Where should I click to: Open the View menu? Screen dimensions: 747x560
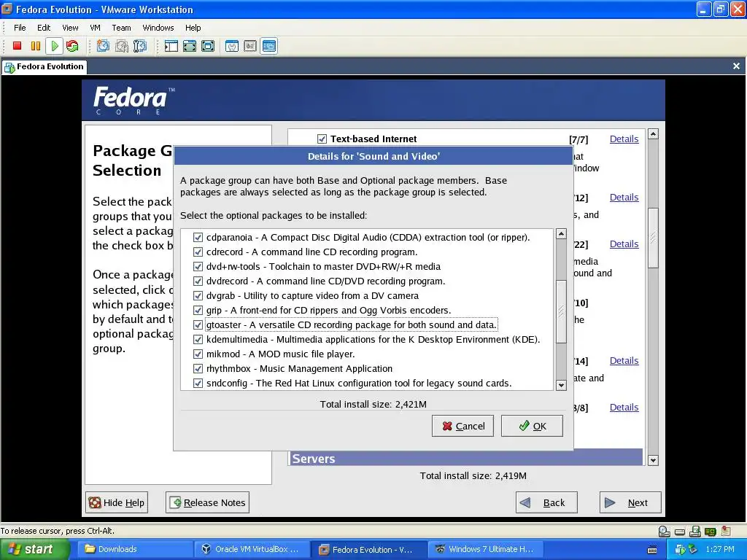click(x=70, y=28)
